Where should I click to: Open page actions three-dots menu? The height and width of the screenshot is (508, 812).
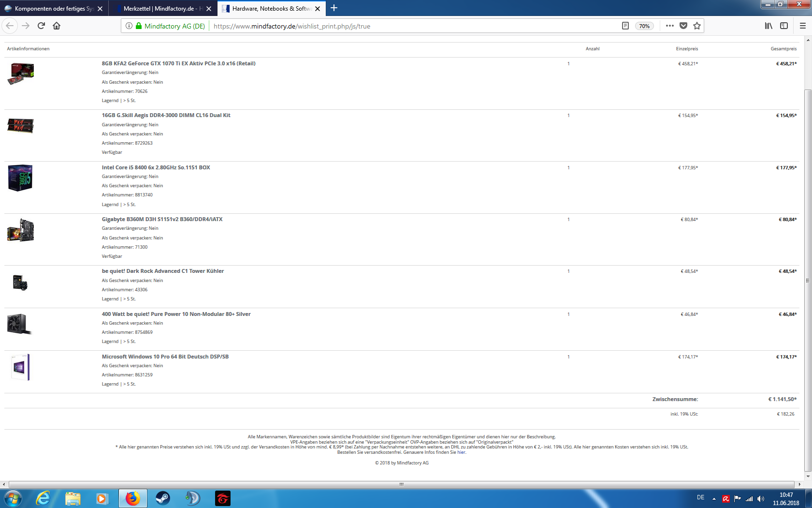pyautogui.click(x=669, y=26)
